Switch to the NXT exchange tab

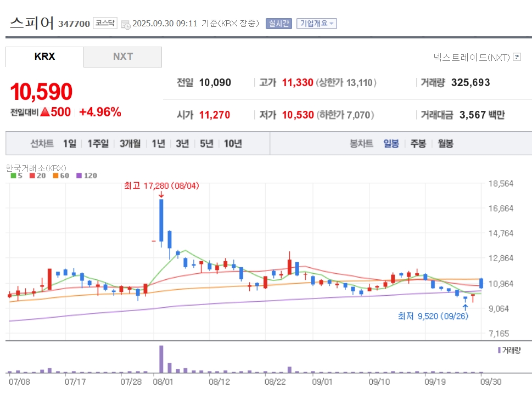tap(122, 57)
